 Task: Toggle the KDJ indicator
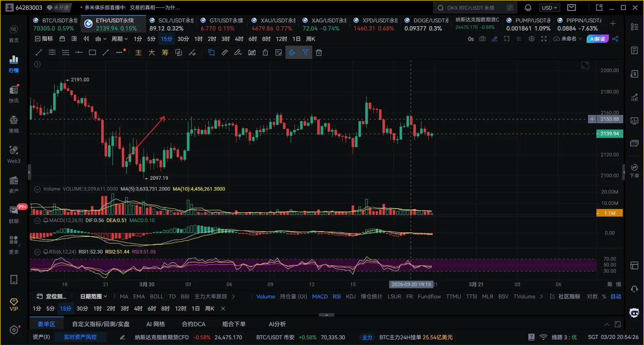click(x=351, y=296)
